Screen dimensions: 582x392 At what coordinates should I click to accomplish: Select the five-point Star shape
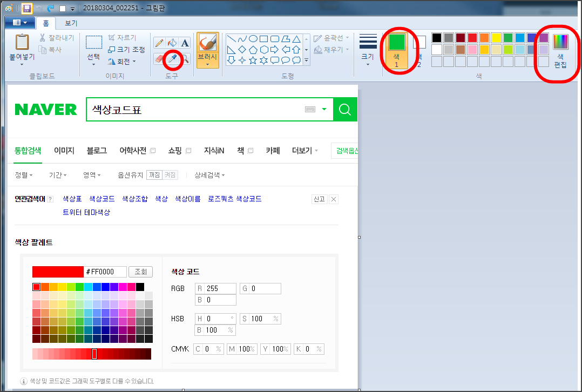[254, 60]
